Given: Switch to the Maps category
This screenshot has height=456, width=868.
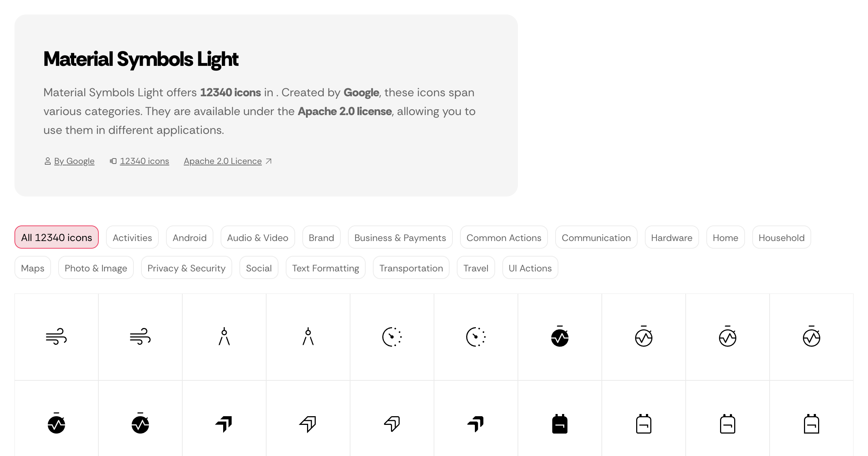Looking at the screenshot, I should click(33, 268).
